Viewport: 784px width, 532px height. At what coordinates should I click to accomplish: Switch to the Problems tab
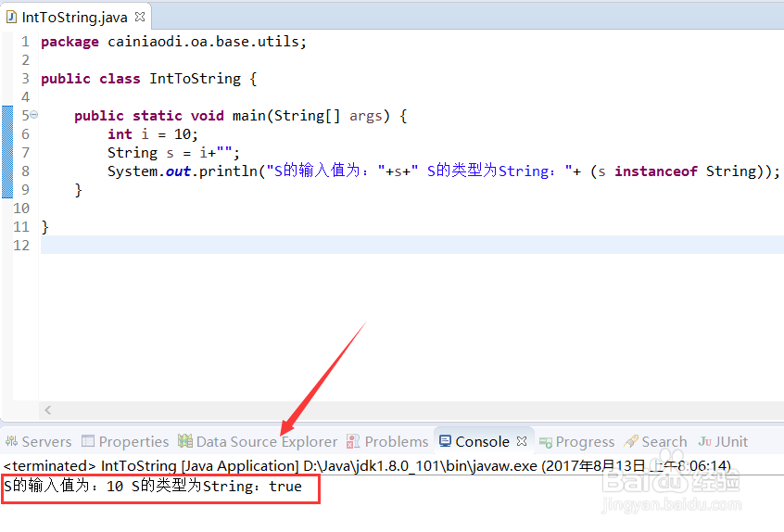coord(387,441)
